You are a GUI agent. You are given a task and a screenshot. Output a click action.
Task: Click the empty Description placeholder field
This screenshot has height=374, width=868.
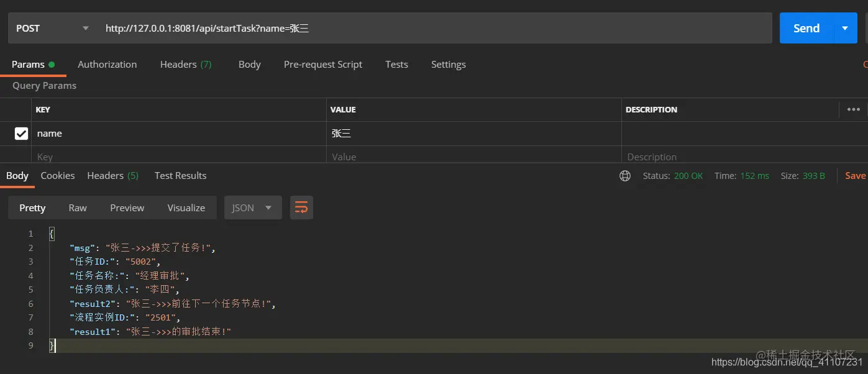pos(744,157)
